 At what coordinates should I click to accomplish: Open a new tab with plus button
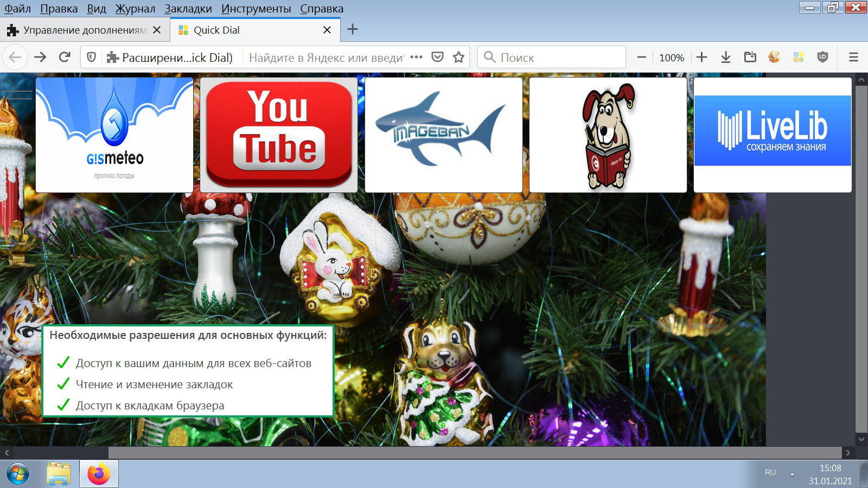click(353, 29)
